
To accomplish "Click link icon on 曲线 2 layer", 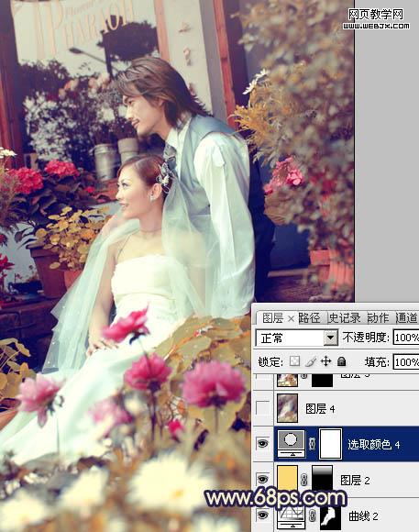I will (x=313, y=515).
